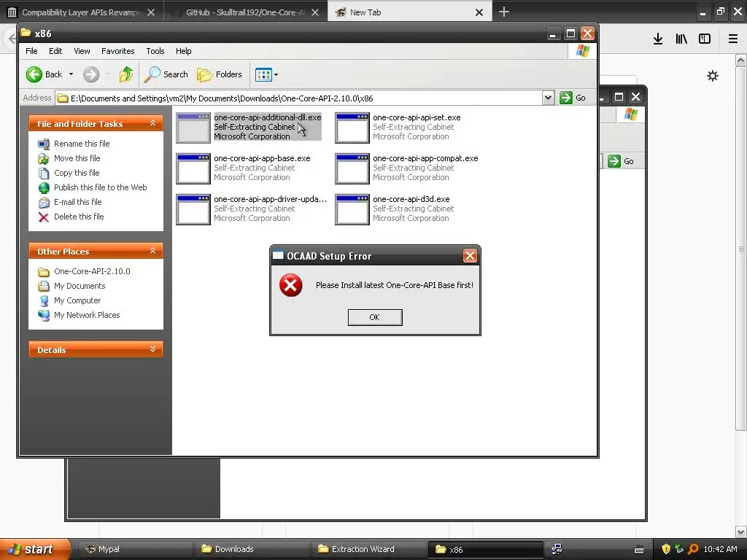Close the OCAAD Setup Error dialog
The image size is (747, 560).
[x=470, y=256]
